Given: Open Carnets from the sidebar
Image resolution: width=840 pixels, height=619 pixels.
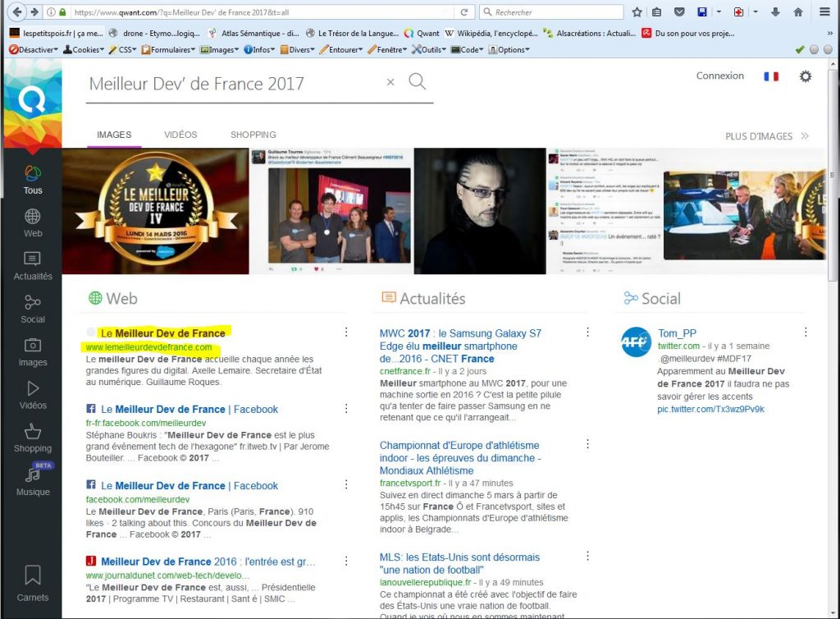Looking at the screenshot, I should 33,583.
